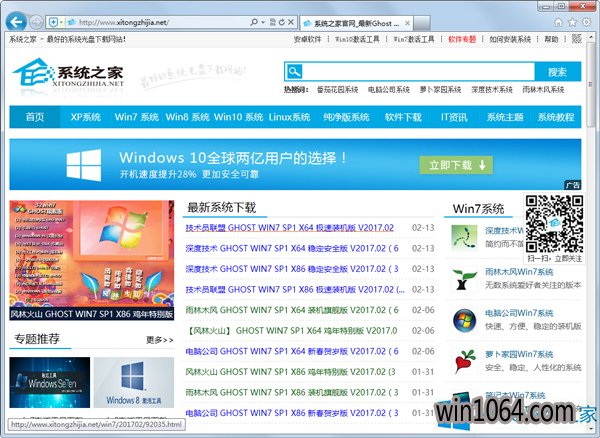Click the 雨林木风 sprout icon
600x438 pixels.
[x=464, y=279]
